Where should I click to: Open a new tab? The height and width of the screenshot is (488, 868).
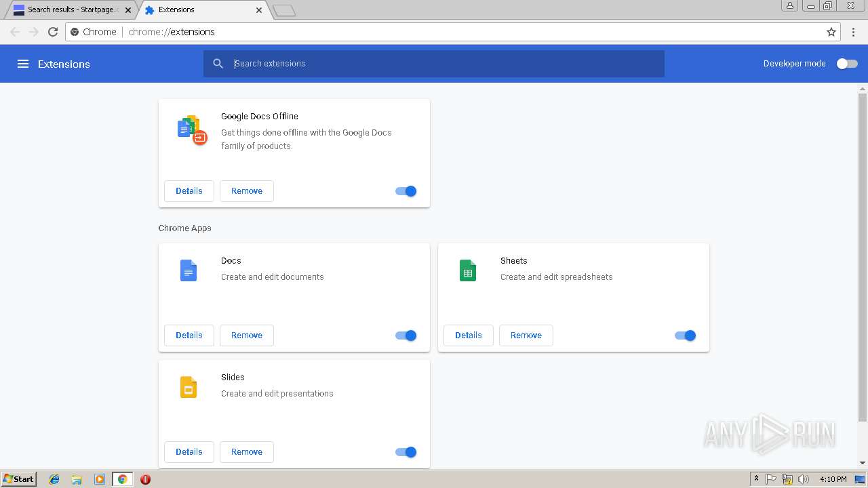pos(283,10)
